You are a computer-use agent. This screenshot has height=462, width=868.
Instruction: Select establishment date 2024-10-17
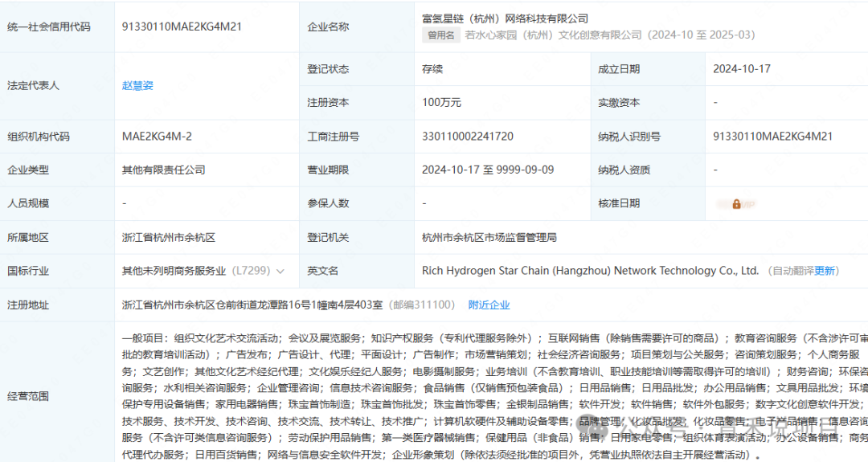741,69
